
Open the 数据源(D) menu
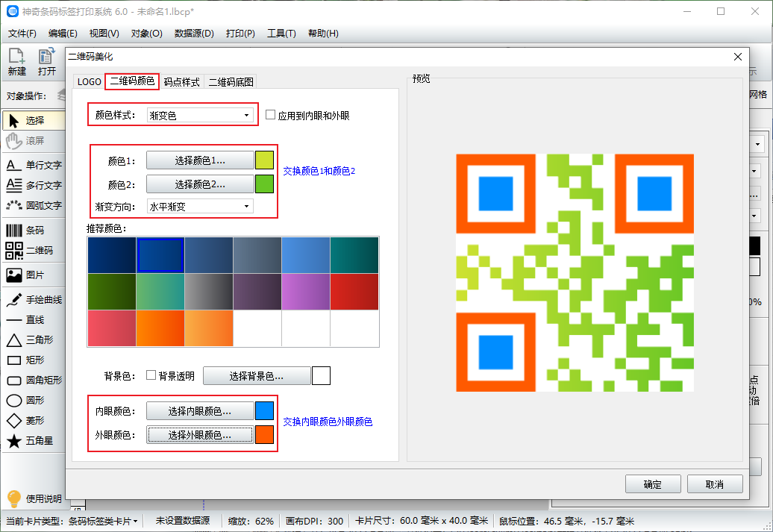click(194, 34)
